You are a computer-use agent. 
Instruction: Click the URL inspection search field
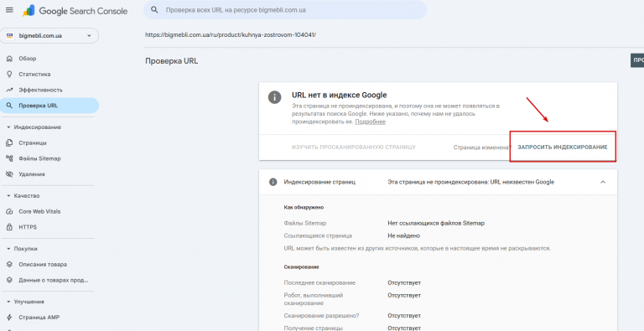(x=285, y=10)
